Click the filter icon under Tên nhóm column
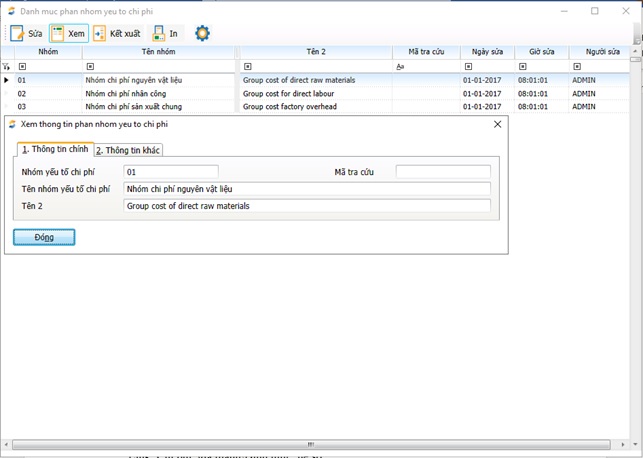 (90, 67)
